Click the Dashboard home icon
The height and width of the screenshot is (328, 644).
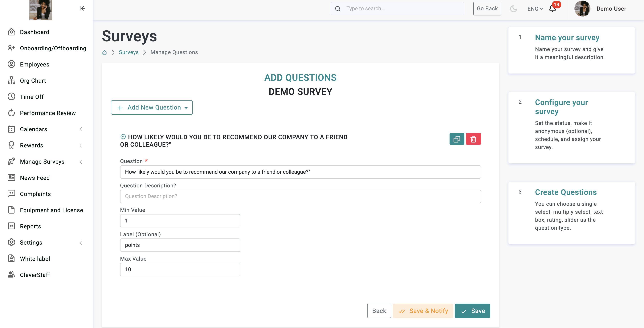click(x=11, y=32)
